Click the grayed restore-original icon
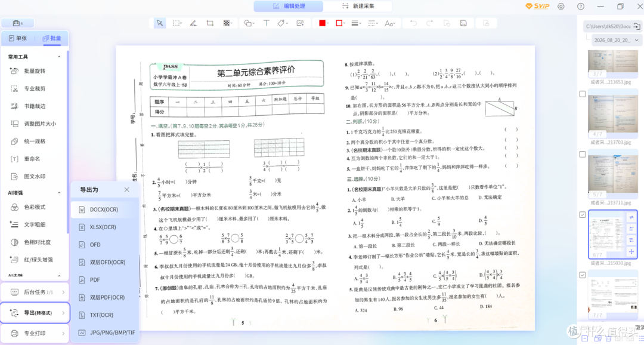 point(447,23)
